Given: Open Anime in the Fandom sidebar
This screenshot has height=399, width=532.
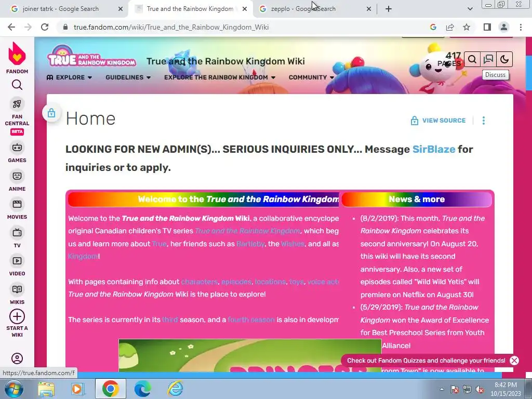Looking at the screenshot, I should tap(17, 181).
